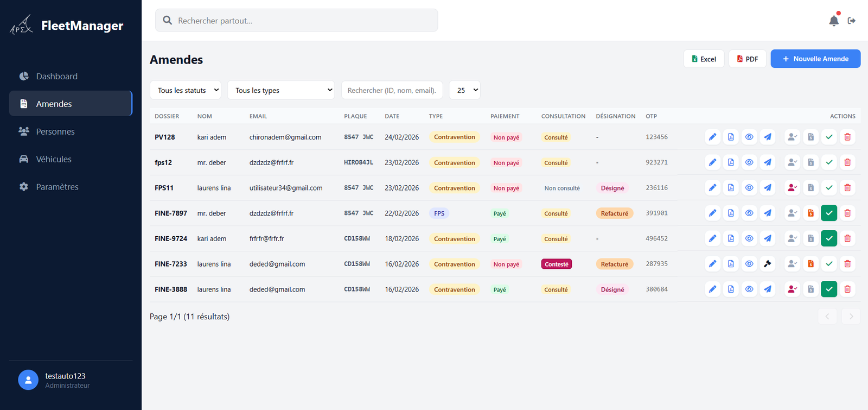Image resolution: width=868 pixels, height=410 pixels.
Task: Edit fine FINE-9724 with pencil icon
Action: click(x=712, y=238)
